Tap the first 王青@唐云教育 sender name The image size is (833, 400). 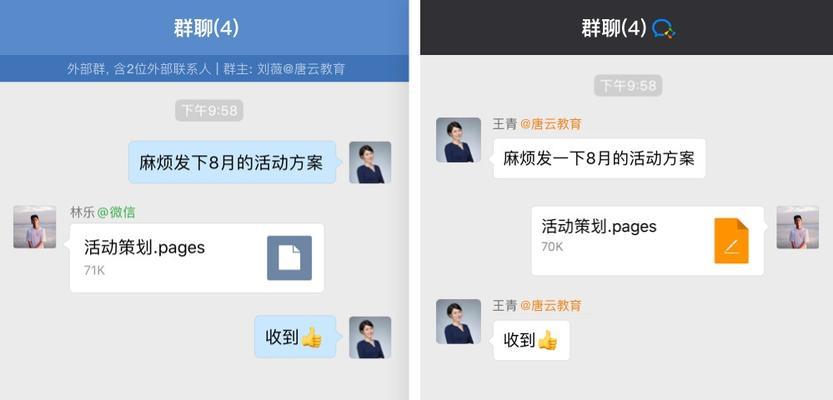[x=537, y=124]
